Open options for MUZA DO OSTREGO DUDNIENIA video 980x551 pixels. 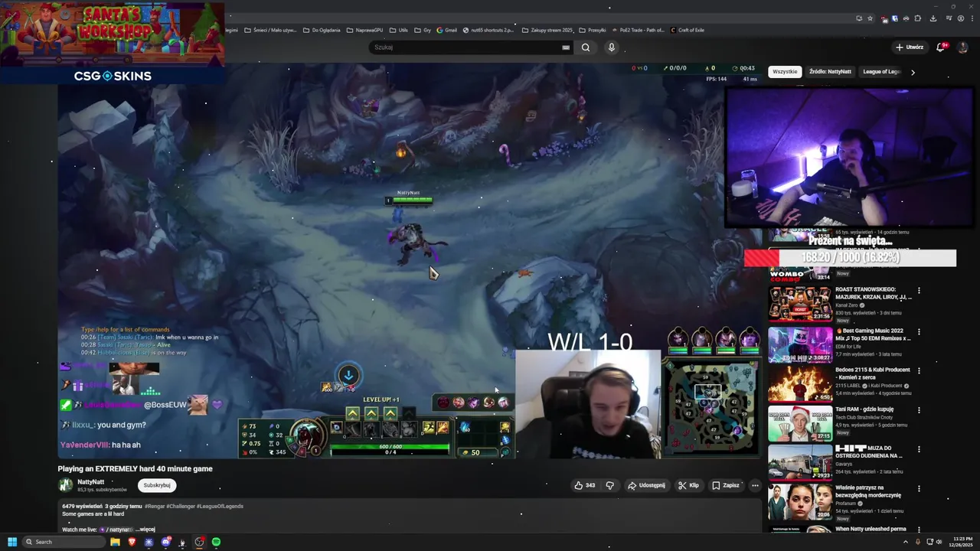(x=919, y=449)
